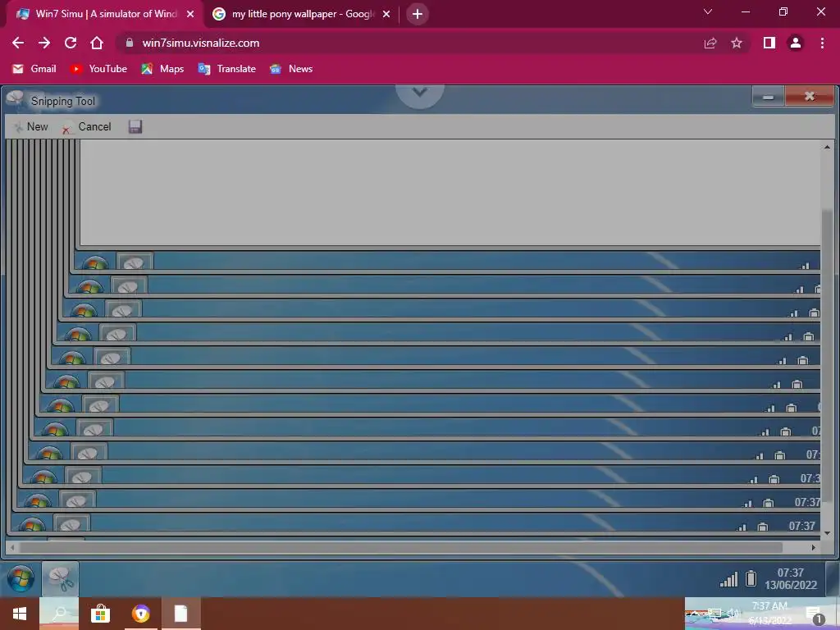
Task: Open the News bookmark
Action: [x=291, y=69]
